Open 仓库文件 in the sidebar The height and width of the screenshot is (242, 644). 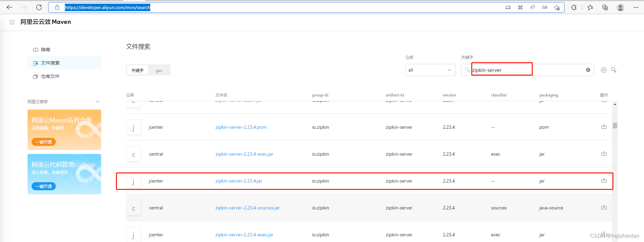50,76
